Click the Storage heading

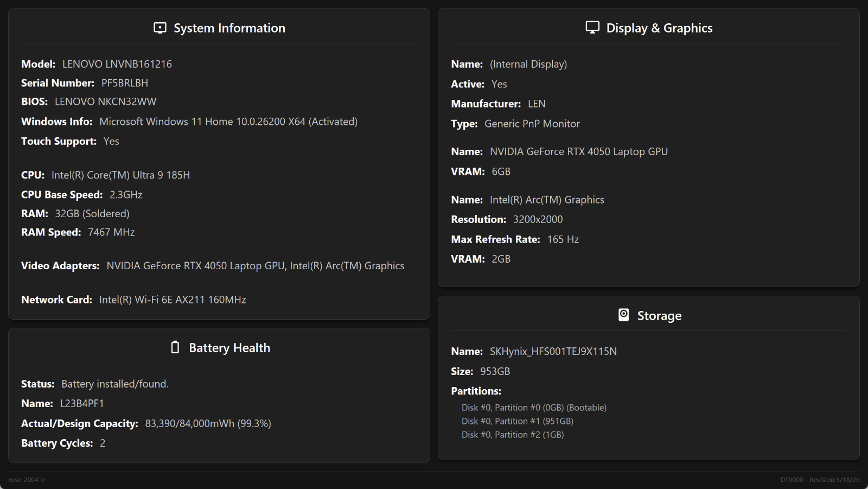pos(659,316)
